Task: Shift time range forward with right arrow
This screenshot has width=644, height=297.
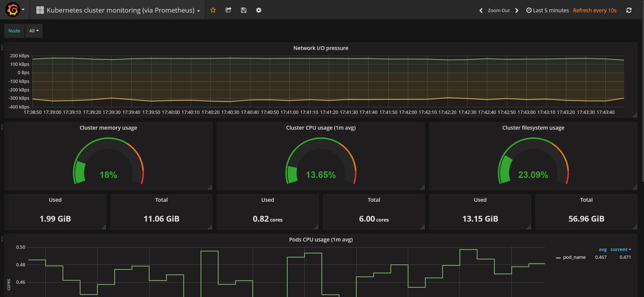Action: tap(517, 10)
